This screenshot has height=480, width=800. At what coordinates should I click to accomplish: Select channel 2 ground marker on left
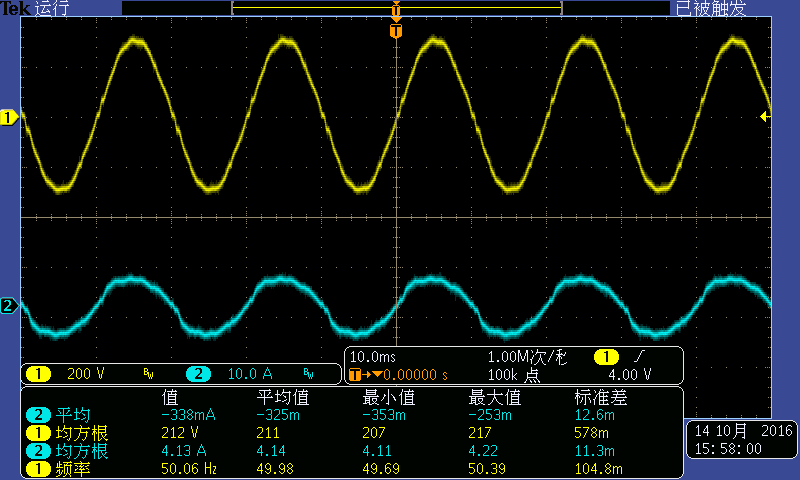coord(9,306)
